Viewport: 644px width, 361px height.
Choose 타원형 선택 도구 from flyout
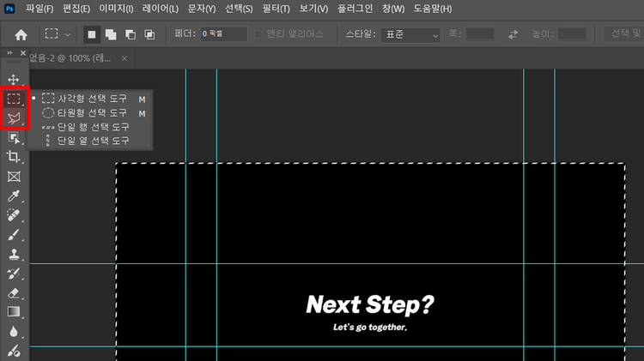click(x=90, y=113)
